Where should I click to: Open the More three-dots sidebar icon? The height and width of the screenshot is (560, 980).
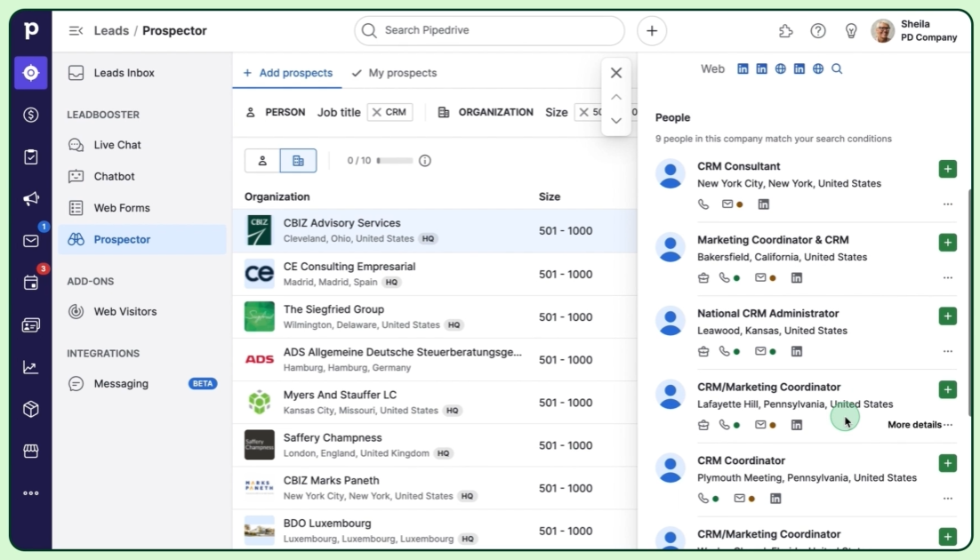[x=30, y=493]
